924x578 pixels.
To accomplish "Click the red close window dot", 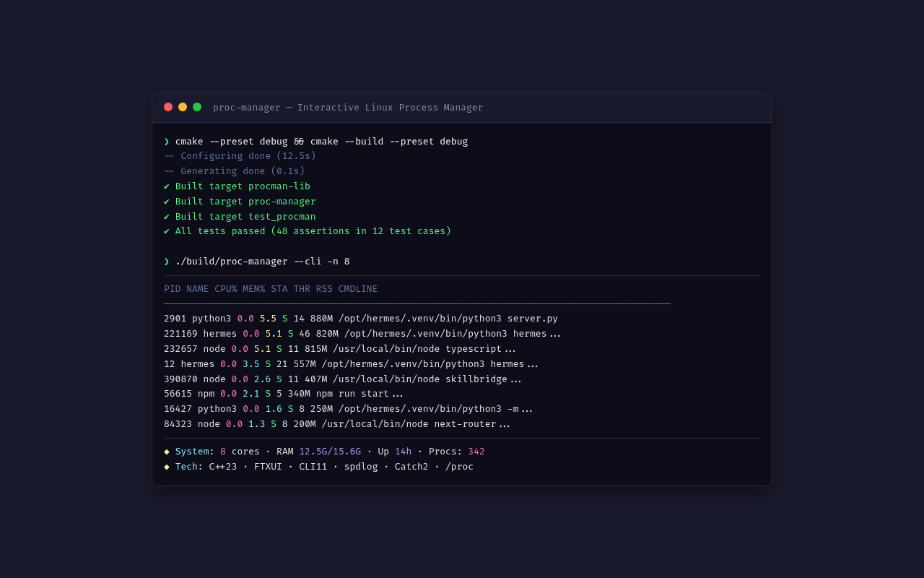I will [x=168, y=107].
